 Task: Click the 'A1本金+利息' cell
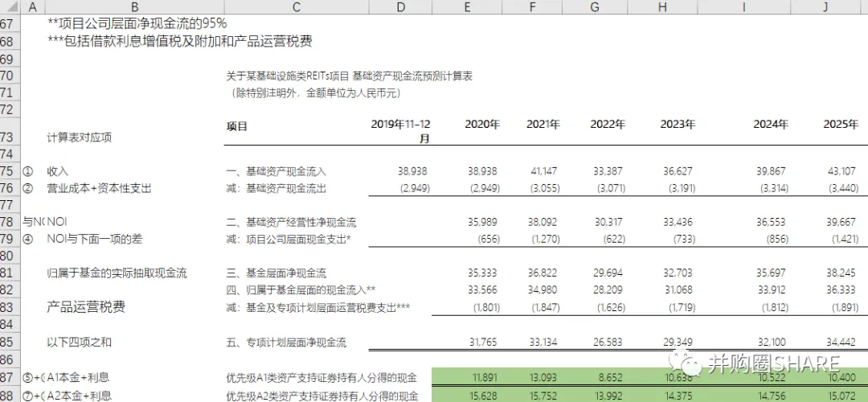pyautogui.click(x=78, y=378)
